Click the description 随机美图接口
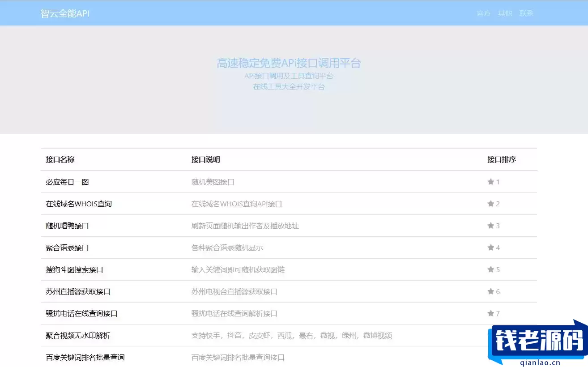The height and width of the screenshot is (367, 588). (x=213, y=182)
